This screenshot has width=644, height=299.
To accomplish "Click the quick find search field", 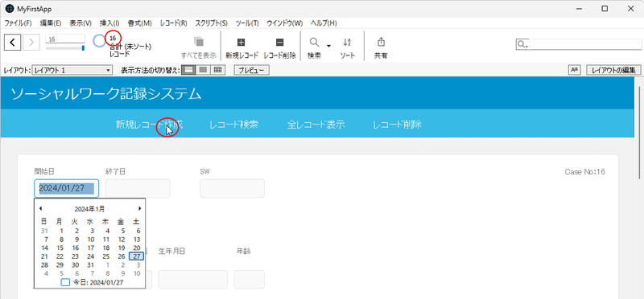I will 585,44.
